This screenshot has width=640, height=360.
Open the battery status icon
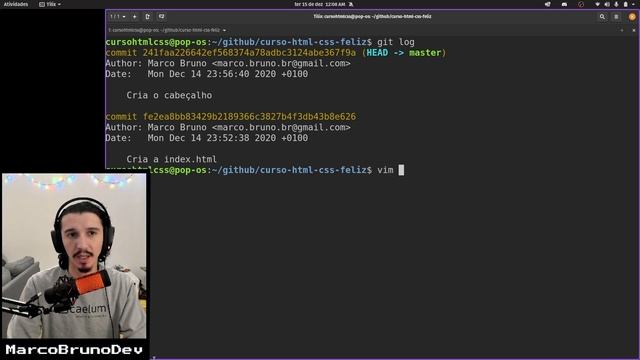point(625,4)
